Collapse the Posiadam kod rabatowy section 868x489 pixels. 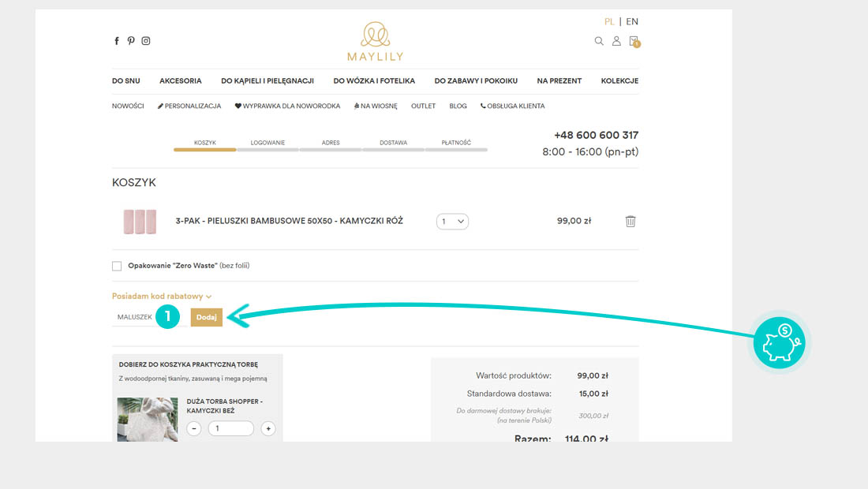[x=162, y=297]
